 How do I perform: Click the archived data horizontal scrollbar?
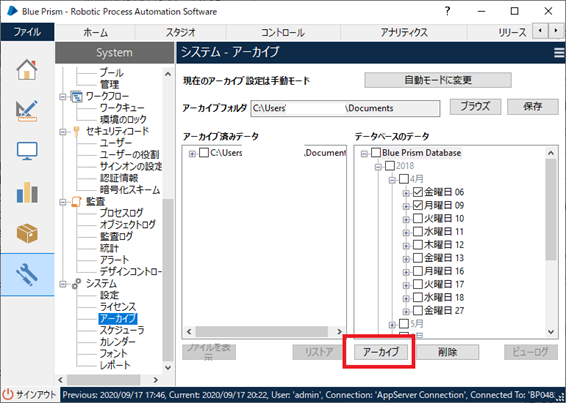click(264, 332)
